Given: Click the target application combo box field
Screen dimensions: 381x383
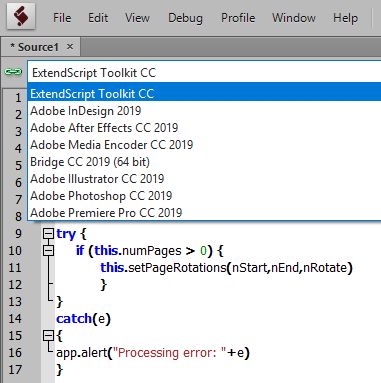Looking at the screenshot, I should pos(204,72).
